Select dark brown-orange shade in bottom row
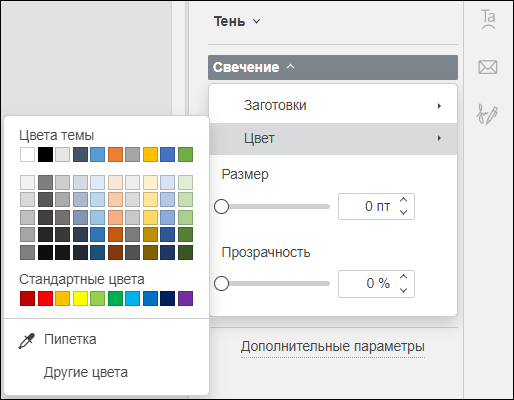 coord(115,252)
